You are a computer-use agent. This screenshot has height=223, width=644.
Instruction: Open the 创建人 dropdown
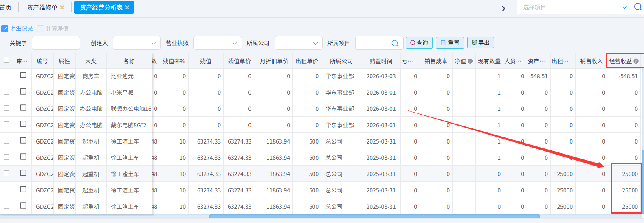click(137, 43)
